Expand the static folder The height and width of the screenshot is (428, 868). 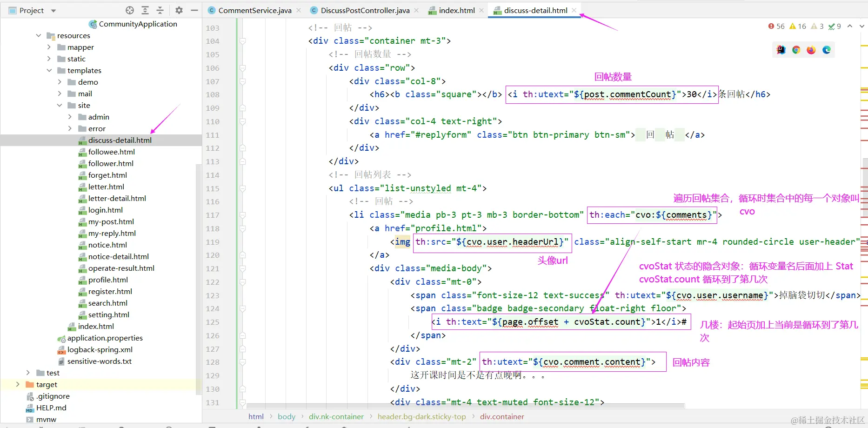(49, 59)
